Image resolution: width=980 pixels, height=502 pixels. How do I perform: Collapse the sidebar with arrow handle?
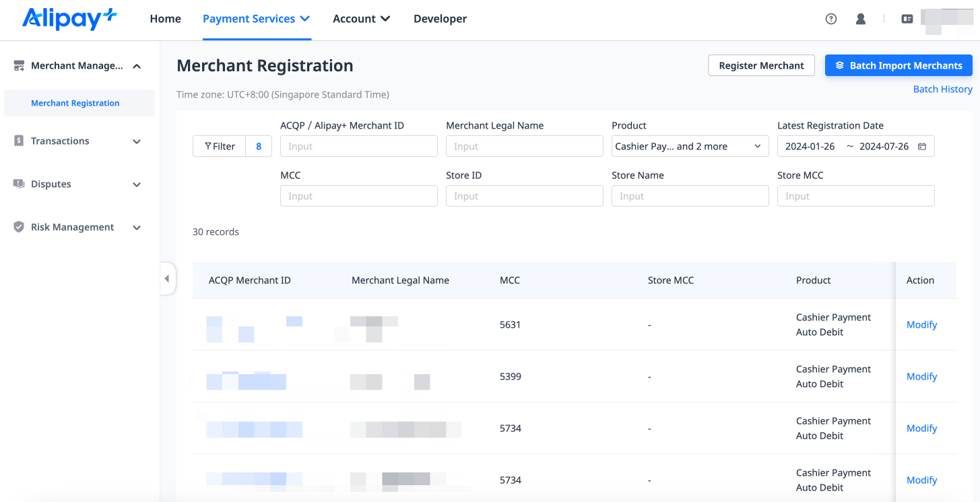167,279
